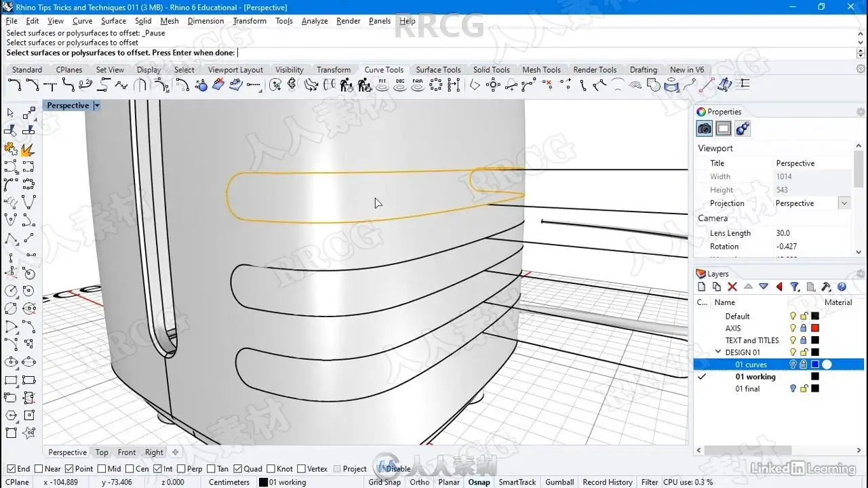Toggle Ortho mode in status bar
This screenshot has width=868, height=488.
[x=420, y=482]
